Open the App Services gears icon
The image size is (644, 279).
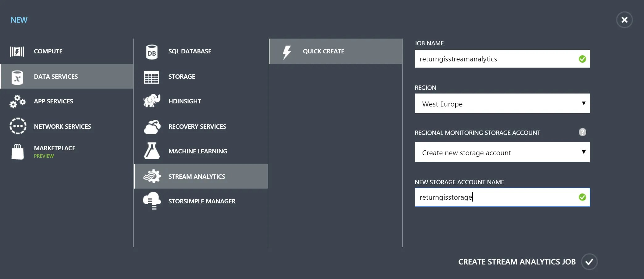pyautogui.click(x=17, y=102)
